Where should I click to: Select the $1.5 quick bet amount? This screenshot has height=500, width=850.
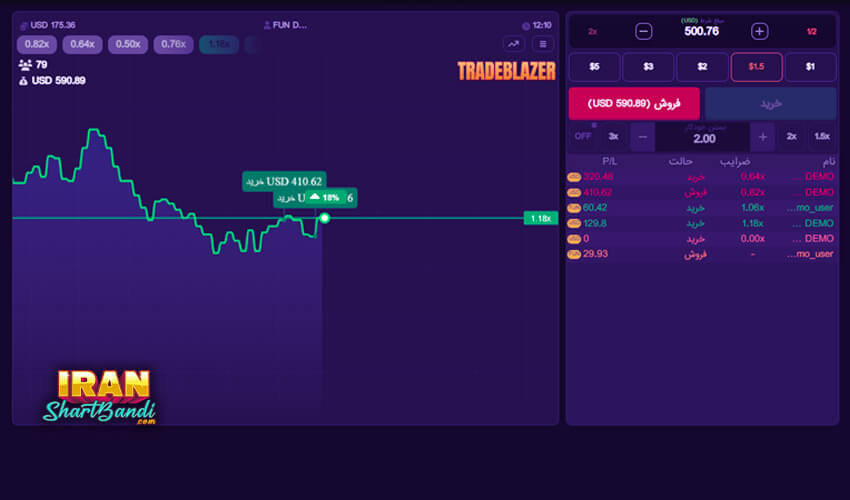pyautogui.click(x=756, y=67)
